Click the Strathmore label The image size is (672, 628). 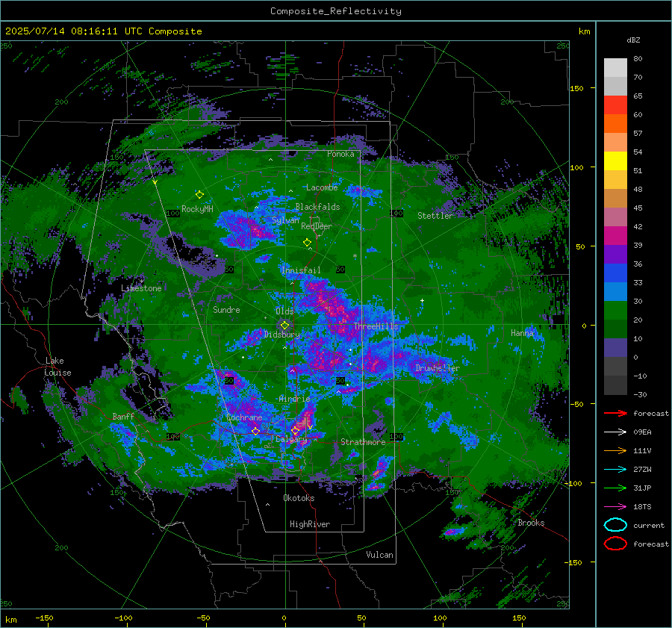point(363,441)
